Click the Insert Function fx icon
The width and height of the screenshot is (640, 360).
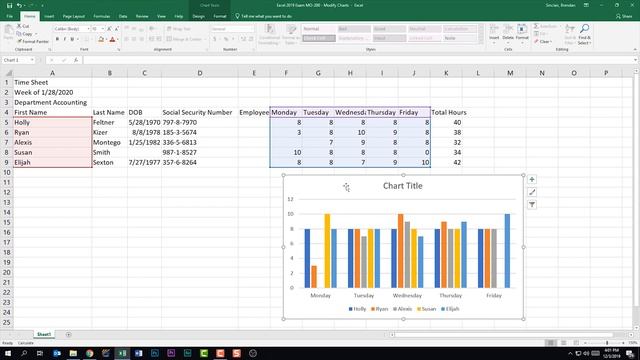tap(76, 60)
